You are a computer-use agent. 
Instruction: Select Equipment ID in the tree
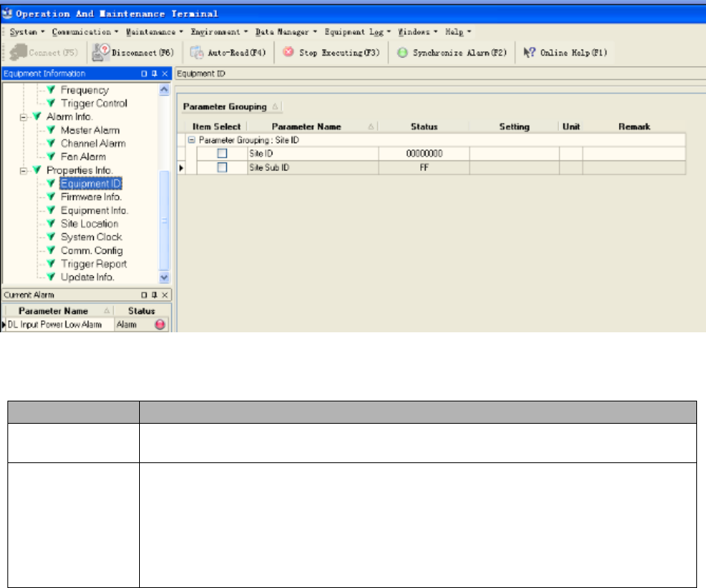(91, 184)
